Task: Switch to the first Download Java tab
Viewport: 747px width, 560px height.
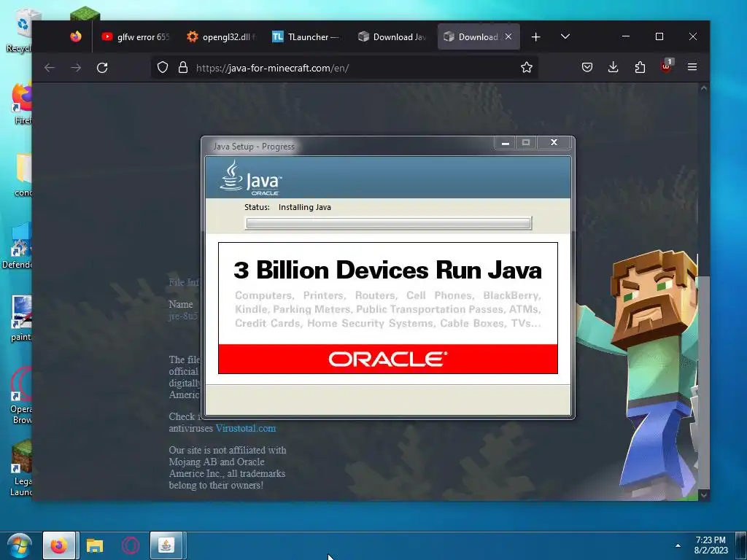Action: [392, 36]
